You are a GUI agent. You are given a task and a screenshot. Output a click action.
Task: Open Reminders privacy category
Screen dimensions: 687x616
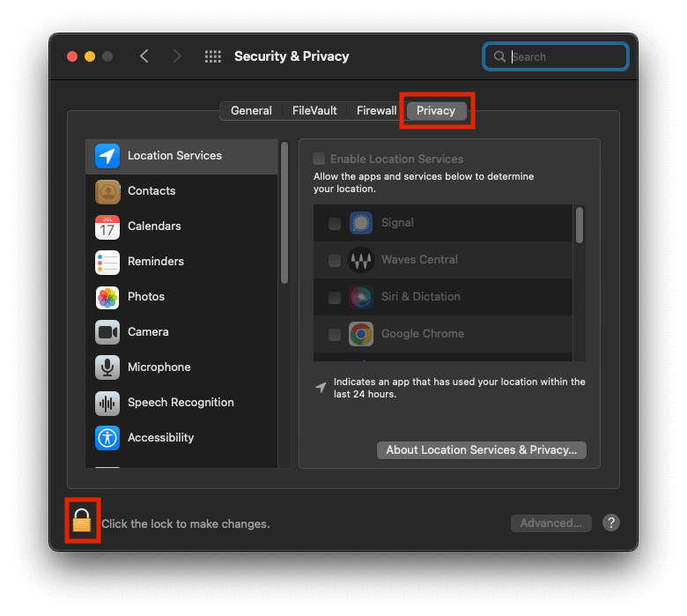click(x=155, y=262)
